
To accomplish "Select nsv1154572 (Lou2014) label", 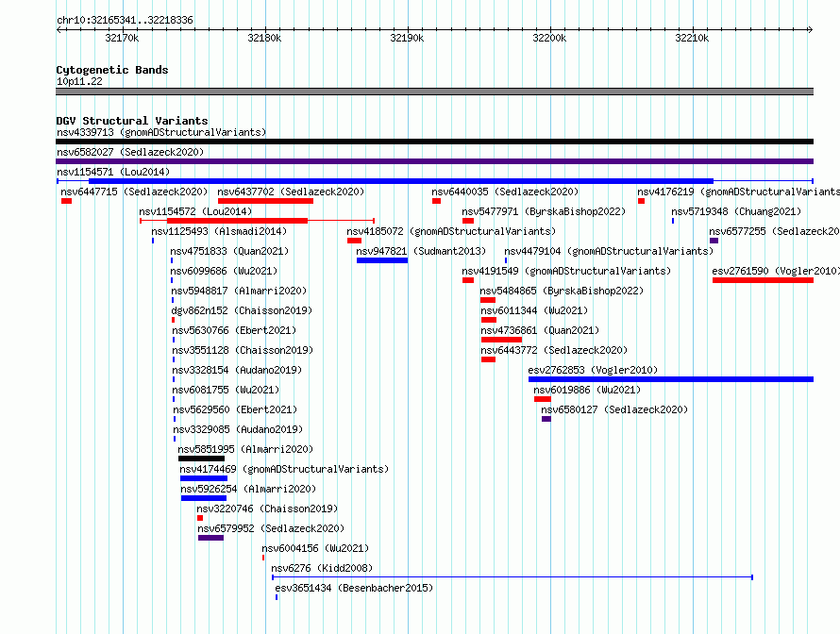I will pos(195,211).
